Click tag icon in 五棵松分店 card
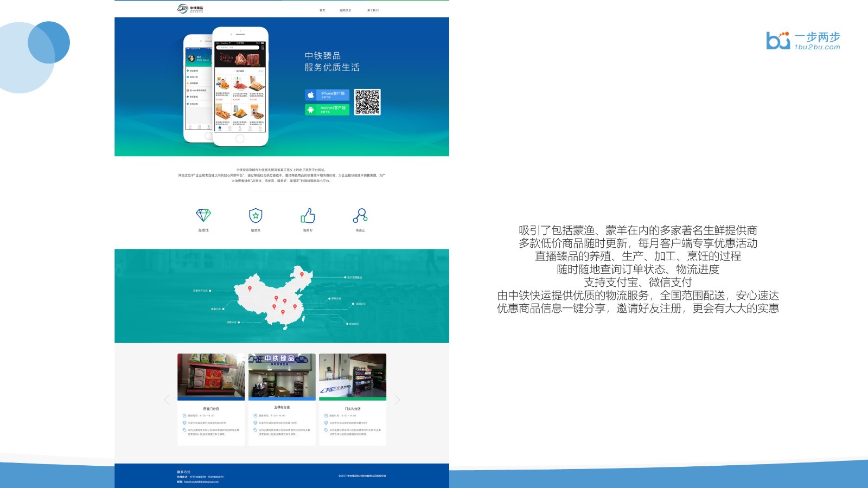The height and width of the screenshot is (488, 868). coord(255,430)
